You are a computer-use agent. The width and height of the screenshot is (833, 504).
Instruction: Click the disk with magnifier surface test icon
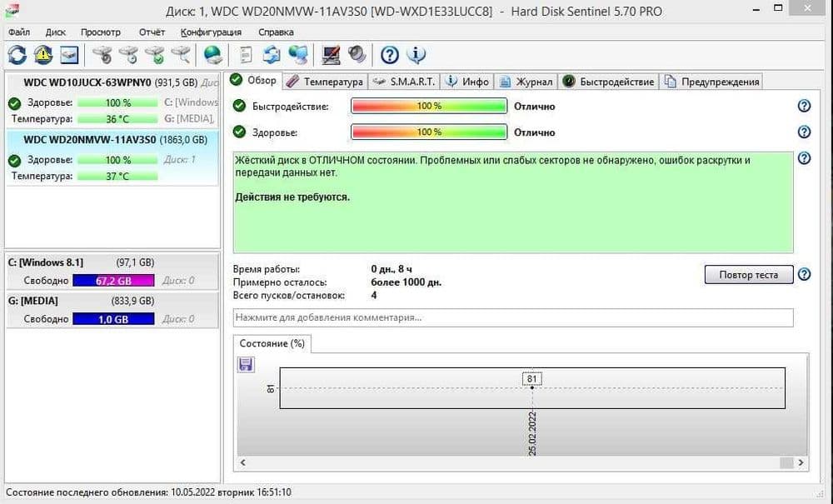(181, 55)
